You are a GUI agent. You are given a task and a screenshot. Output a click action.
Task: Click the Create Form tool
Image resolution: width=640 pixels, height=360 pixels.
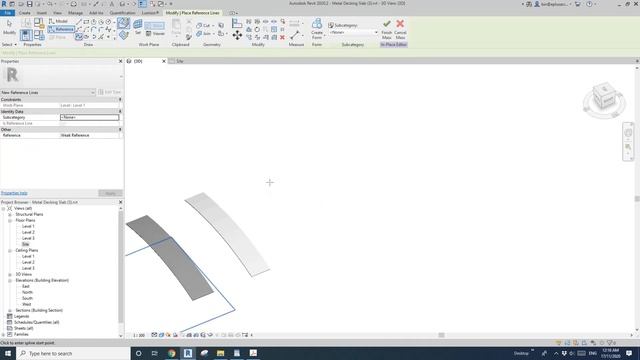[317, 28]
